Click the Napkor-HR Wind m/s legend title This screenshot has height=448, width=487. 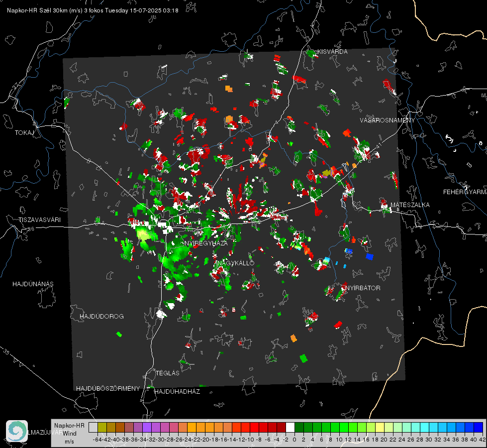[x=69, y=434]
